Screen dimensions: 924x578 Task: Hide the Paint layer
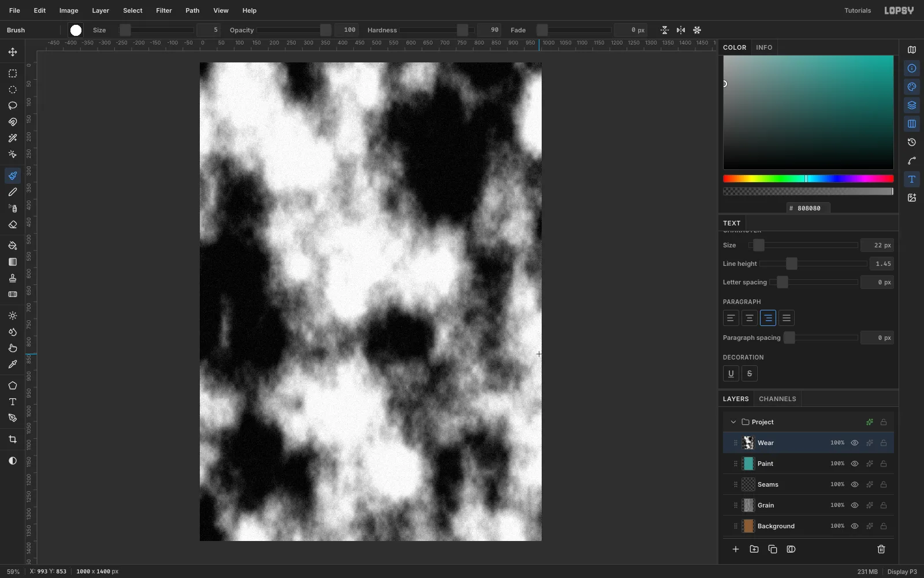855,464
